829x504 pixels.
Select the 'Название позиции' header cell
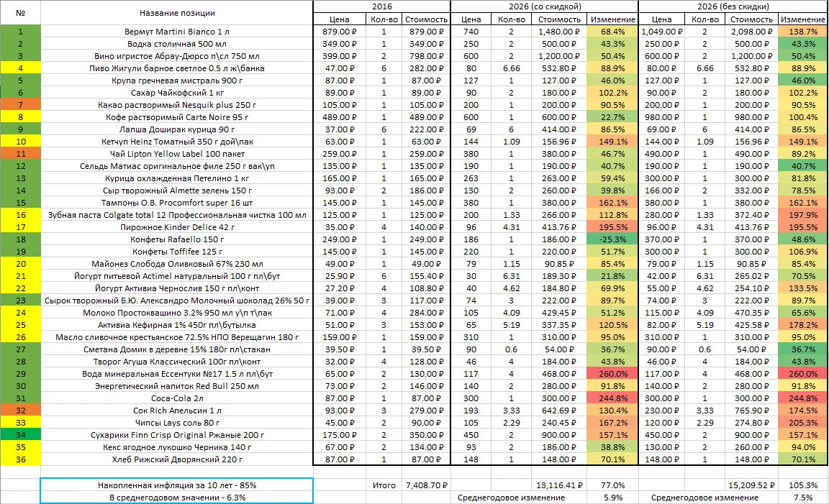coord(176,13)
